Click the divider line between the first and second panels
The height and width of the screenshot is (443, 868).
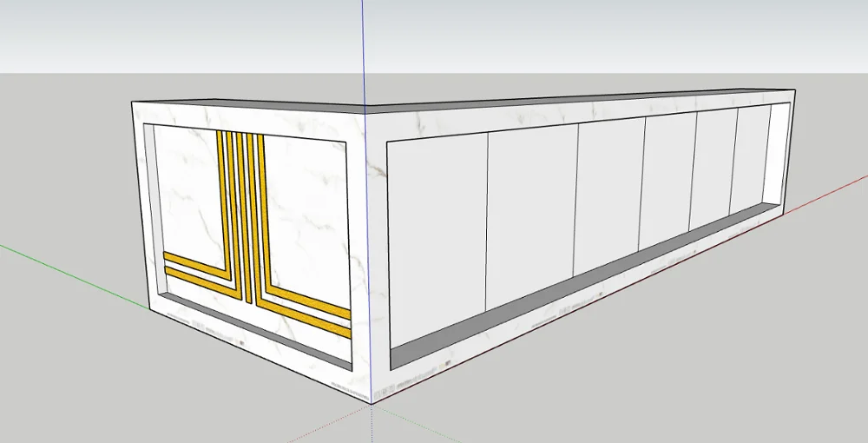[x=486, y=226]
